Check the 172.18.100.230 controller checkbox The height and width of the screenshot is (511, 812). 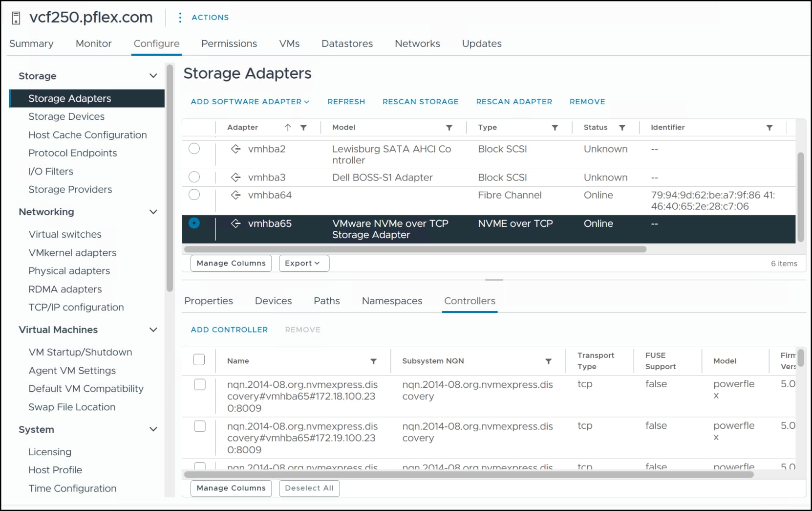click(x=200, y=385)
